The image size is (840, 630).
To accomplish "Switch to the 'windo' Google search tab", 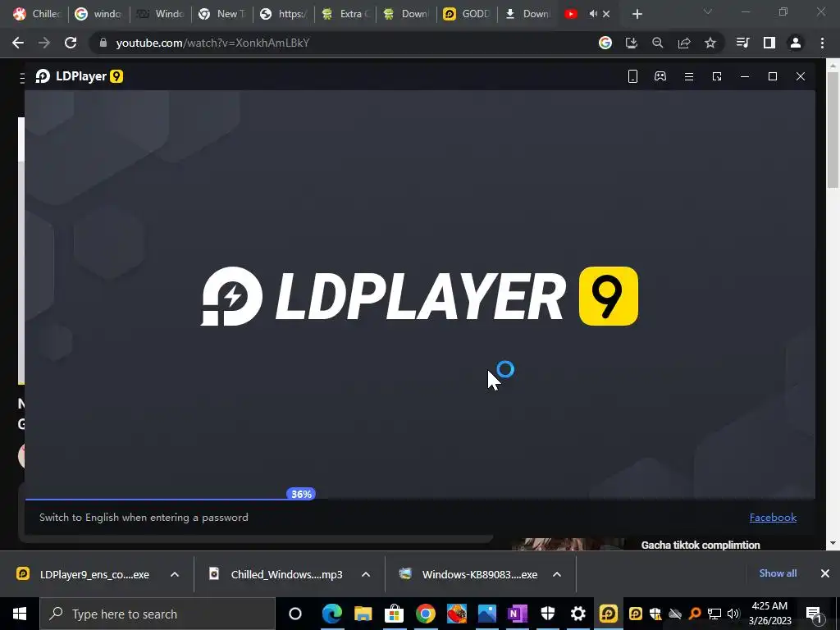I will click(98, 14).
